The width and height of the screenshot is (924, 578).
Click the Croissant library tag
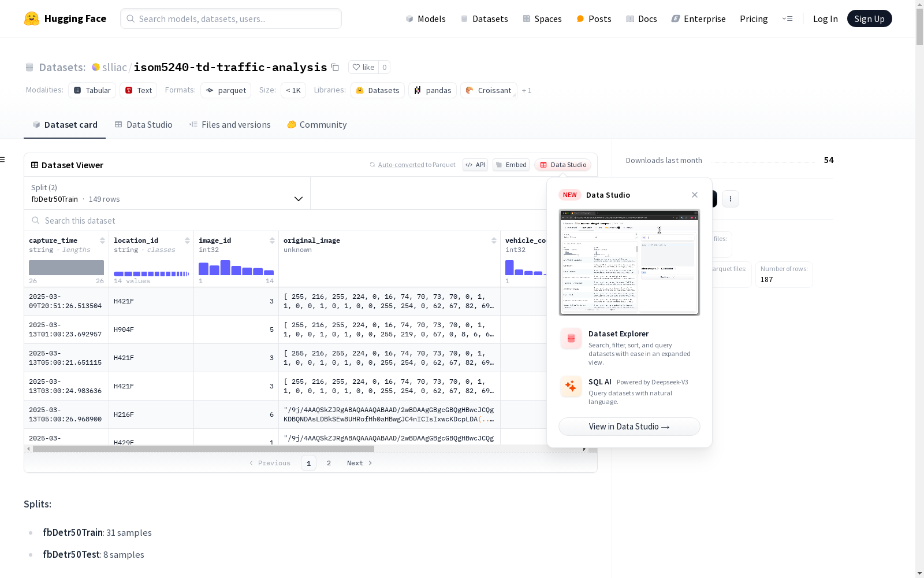(x=489, y=90)
